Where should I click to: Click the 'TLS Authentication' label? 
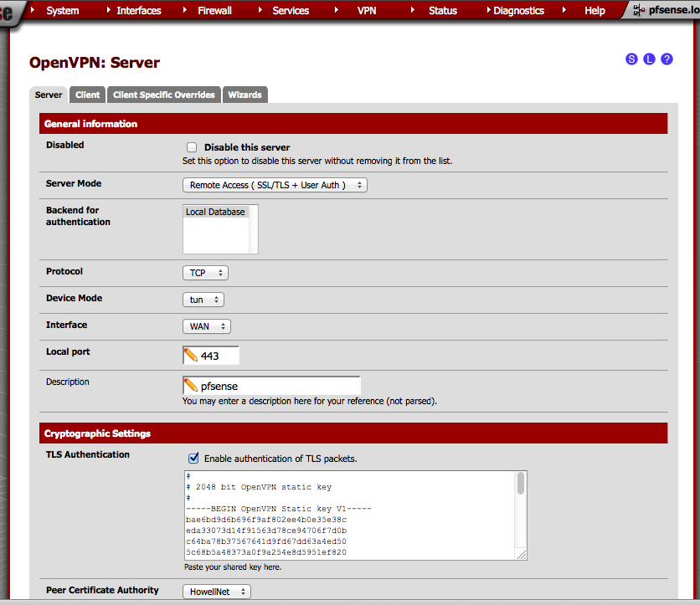pos(87,454)
